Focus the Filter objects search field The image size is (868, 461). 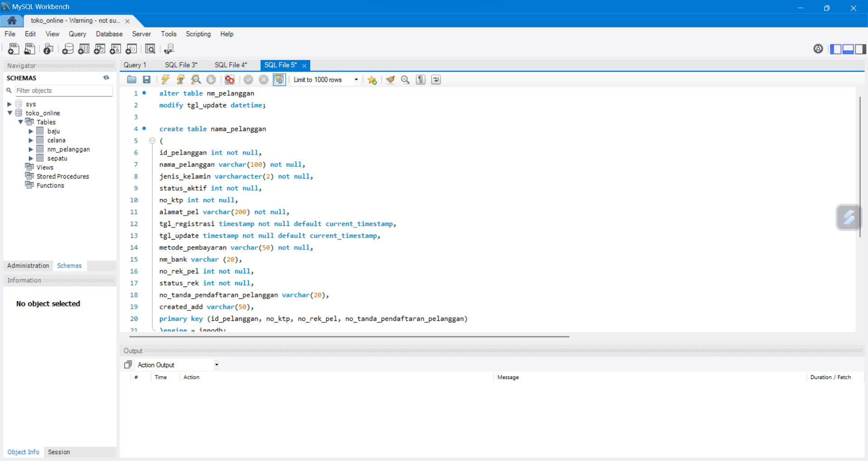[x=64, y=90]
